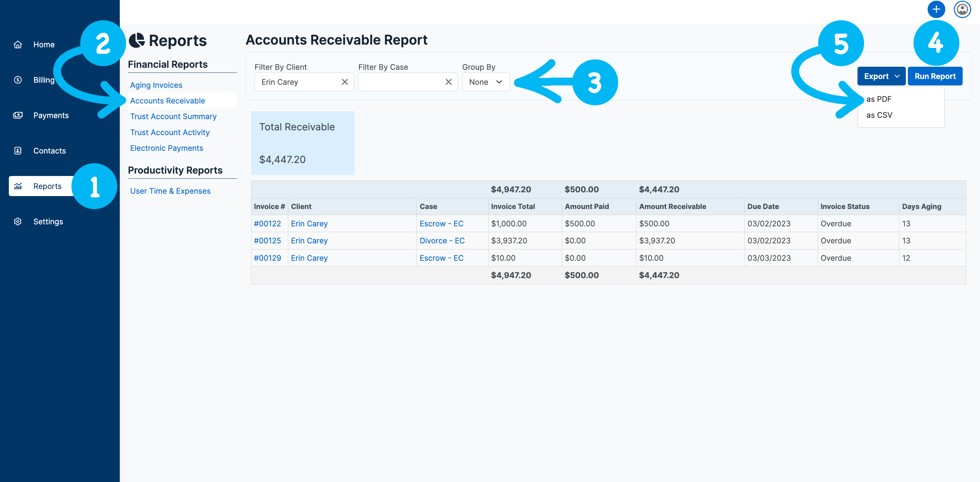This screenshot has height=482, width=980.
Task: Open the Aging Invoices report link
Action: tap(156, 85)
